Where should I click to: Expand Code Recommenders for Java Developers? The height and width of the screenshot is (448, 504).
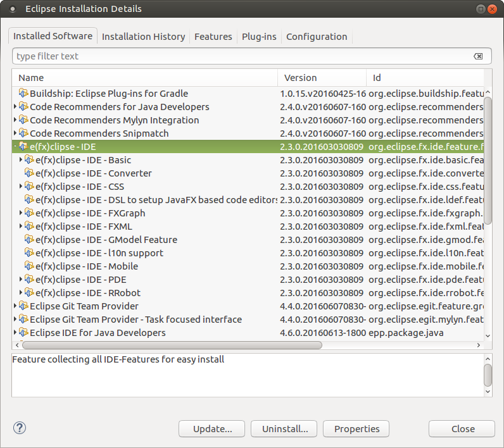[x=16, y=107]
